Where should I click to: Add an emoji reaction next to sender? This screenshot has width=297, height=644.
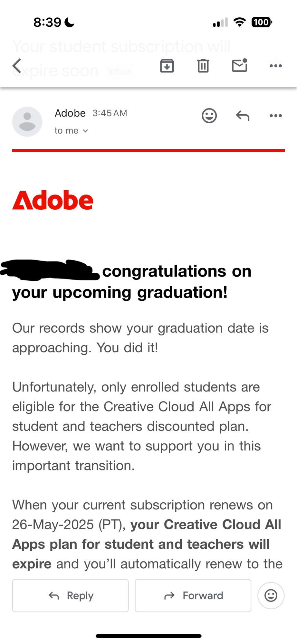(x=209, y=116)
